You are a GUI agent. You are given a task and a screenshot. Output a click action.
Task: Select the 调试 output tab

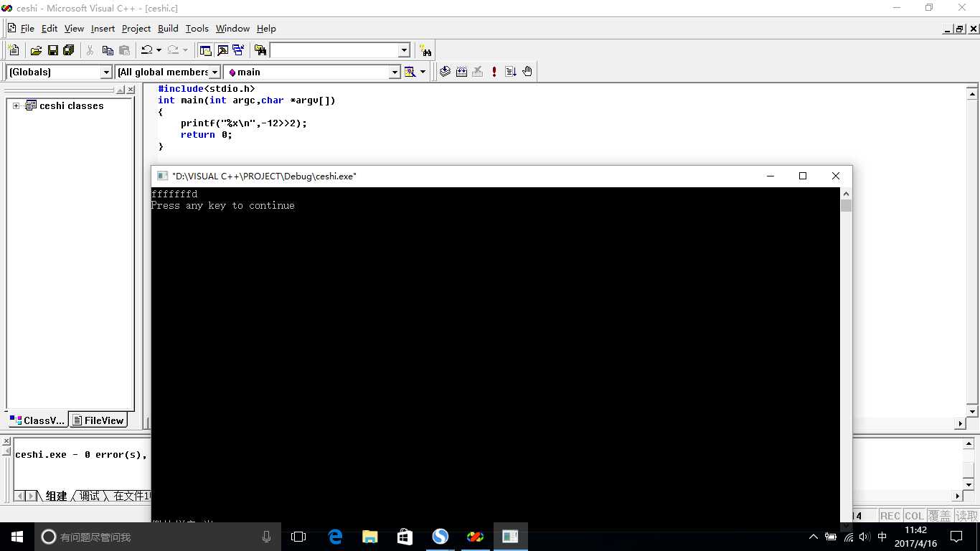tap(89, 496)
